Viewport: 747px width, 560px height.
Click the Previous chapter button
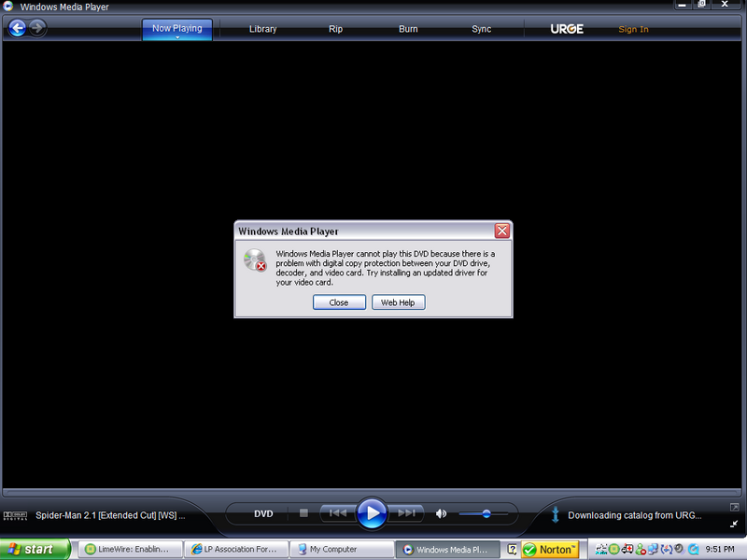[338, 512]
